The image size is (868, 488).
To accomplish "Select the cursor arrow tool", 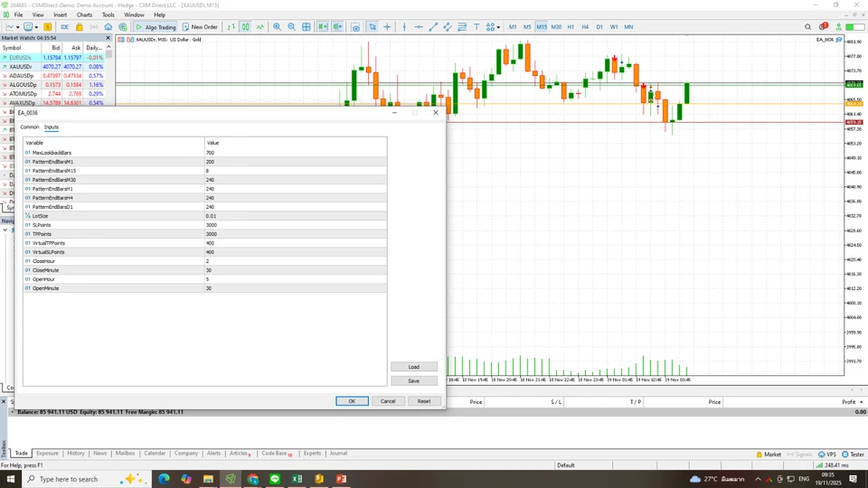I will [x=373, y=26].
